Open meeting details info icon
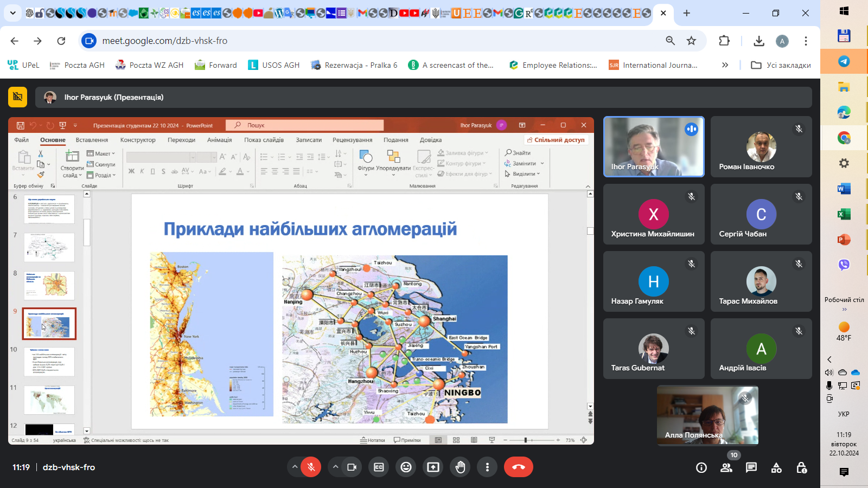 click(x=701, y=467)
